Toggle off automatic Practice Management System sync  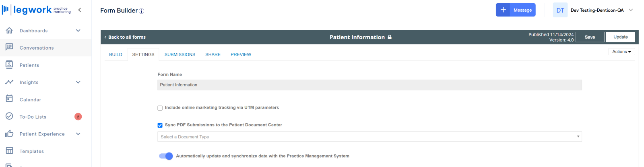pos(166,156)
